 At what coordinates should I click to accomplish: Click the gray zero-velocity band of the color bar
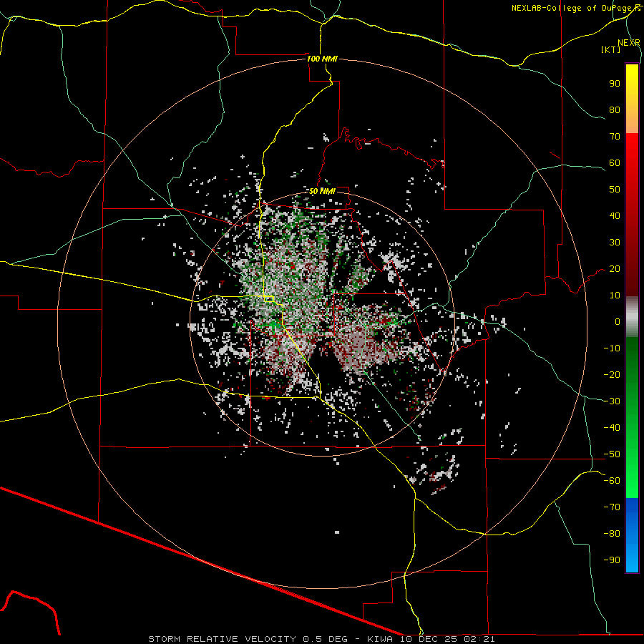(x=632, y=317)
